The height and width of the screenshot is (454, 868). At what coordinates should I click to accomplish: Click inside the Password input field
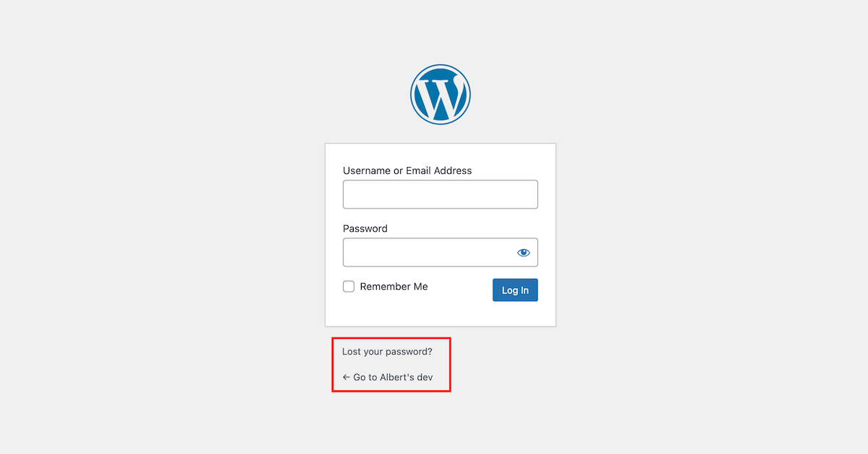(x=427, y=253)
